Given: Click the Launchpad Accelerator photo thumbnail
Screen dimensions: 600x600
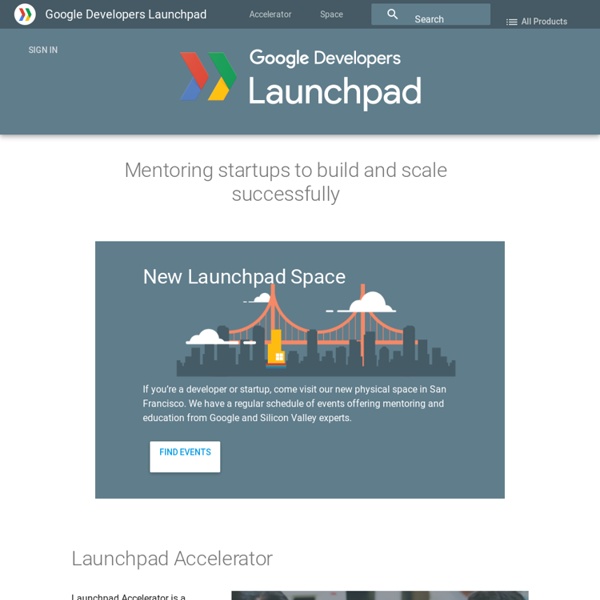Looking at the screenshot, I should point(380,595).
